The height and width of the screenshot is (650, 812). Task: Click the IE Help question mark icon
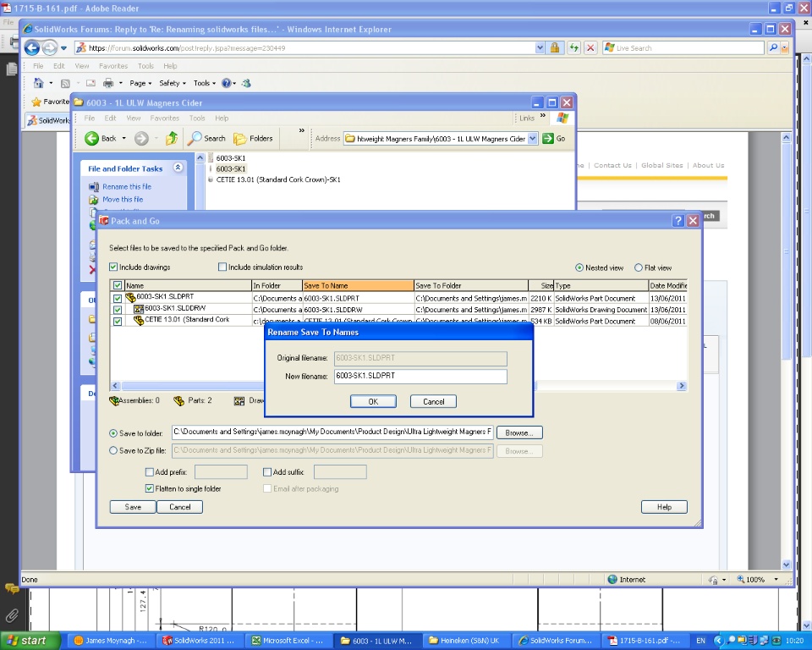[226, 83]
